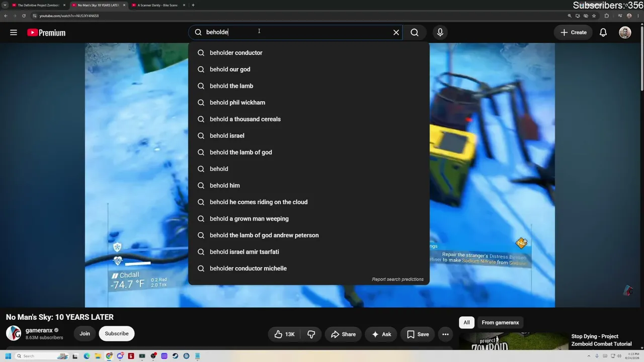The height and width of the screenshot is (362, 644).
Task: Bookmark this page with the star icon
Action: 594,16
